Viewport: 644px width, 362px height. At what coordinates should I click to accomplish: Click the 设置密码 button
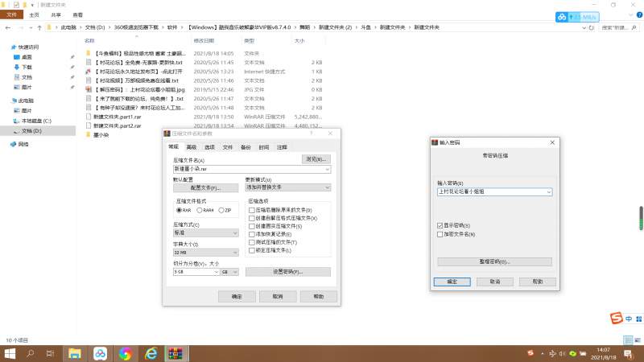click(x=287, y=272)
